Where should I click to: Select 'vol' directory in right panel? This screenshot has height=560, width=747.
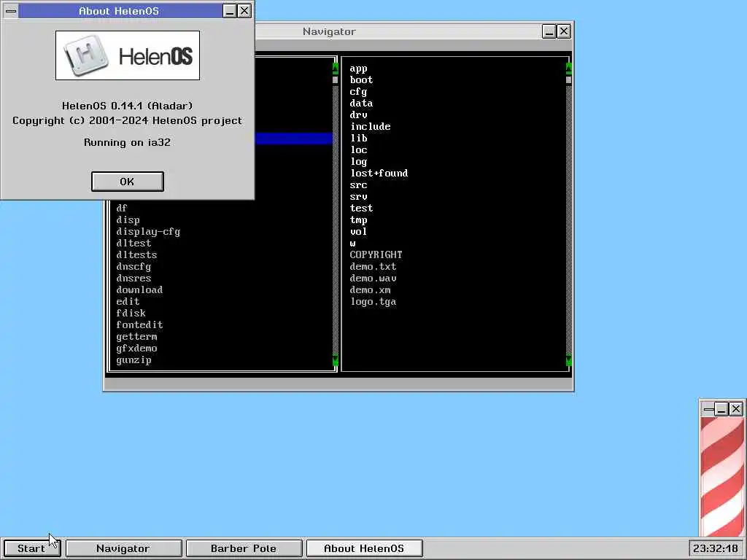click(x=358, y=232)
